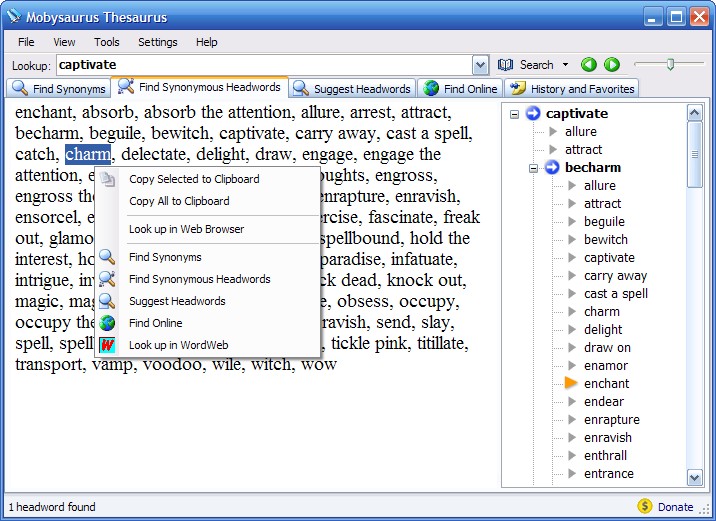716x521 pixels.
Task: Switch to the Suggest Headwords tab
Action: coord(352,88)
